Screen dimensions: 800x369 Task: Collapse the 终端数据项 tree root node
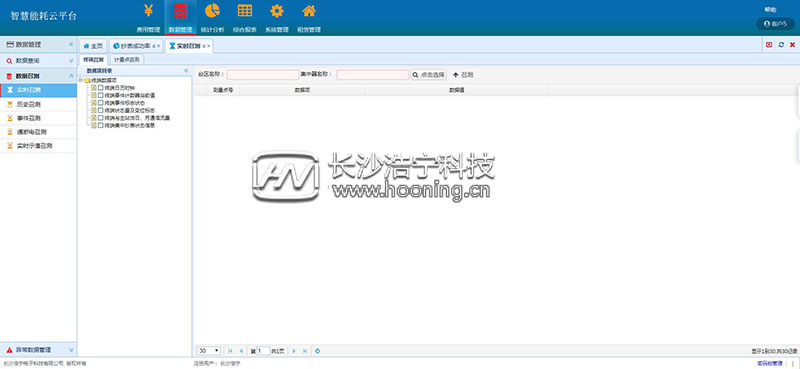point(81,81)
